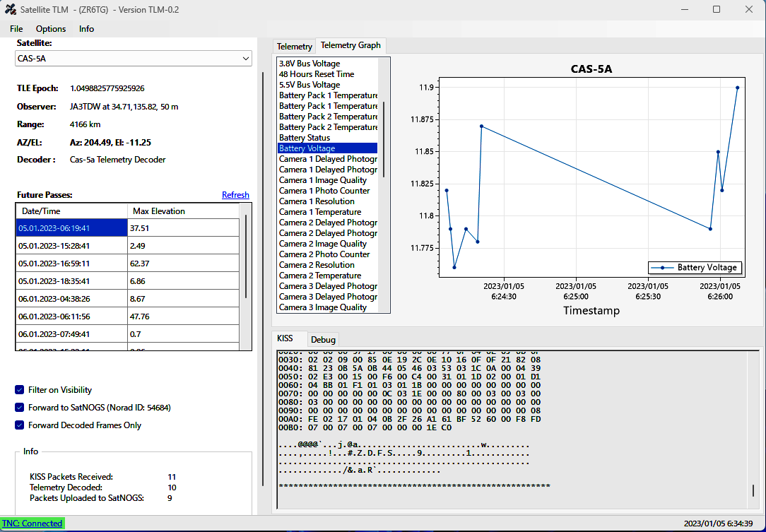Select 48 Hours Reset Time item
The image size is (766, 532).
[328, 74]
